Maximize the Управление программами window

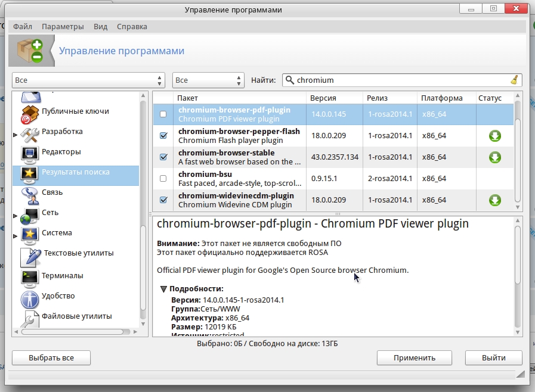[493, 8]
